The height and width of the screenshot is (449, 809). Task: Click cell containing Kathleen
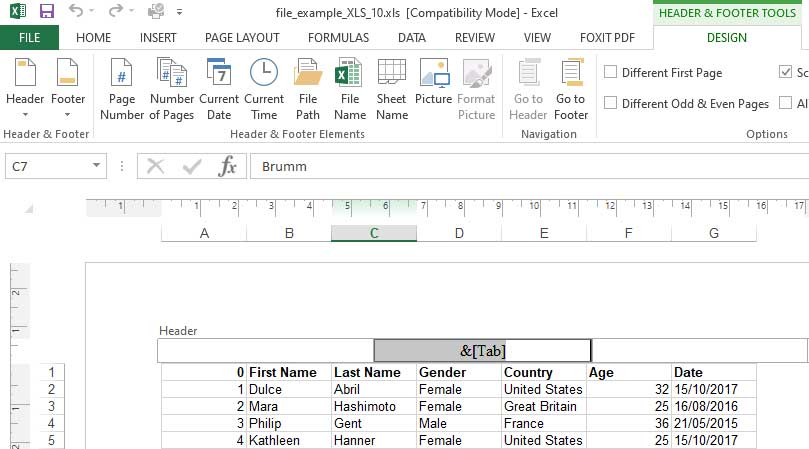pyautogui.click(x=289, y=440)
